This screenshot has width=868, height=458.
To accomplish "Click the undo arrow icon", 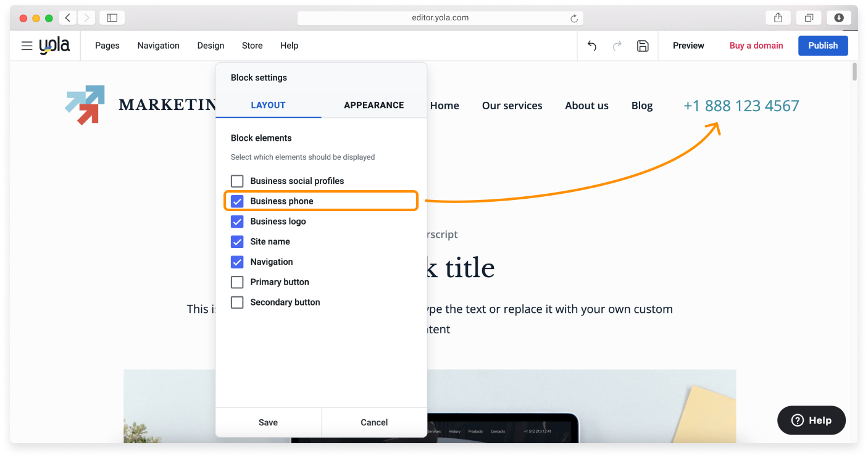I will click(x=592, y=46).
